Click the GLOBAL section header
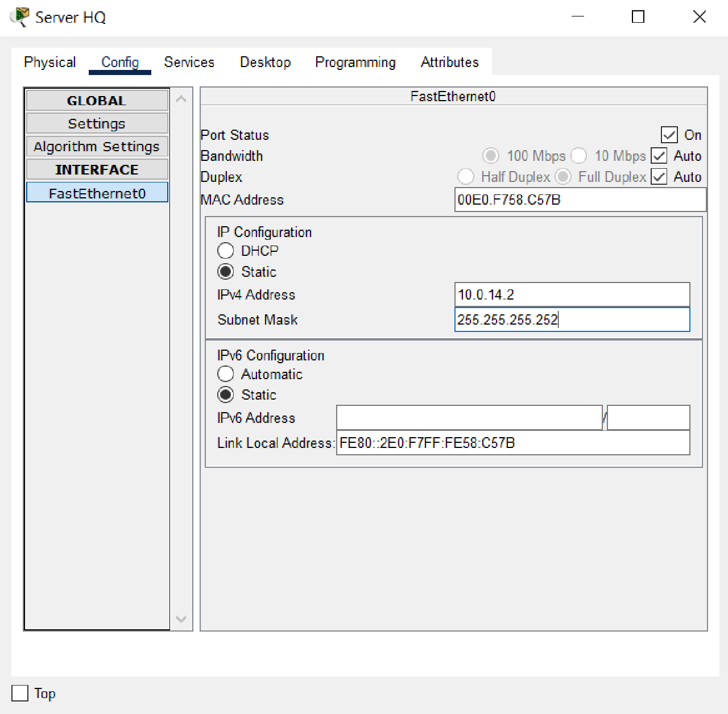Image resolution: width=728 pixels, height=714 pixels. (x=97, y=100)
